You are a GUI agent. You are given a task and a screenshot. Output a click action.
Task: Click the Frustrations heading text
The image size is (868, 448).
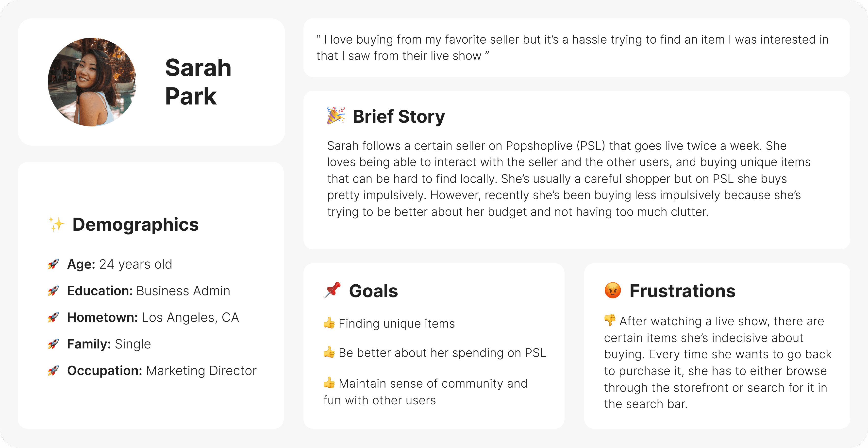tap(682, 291)
